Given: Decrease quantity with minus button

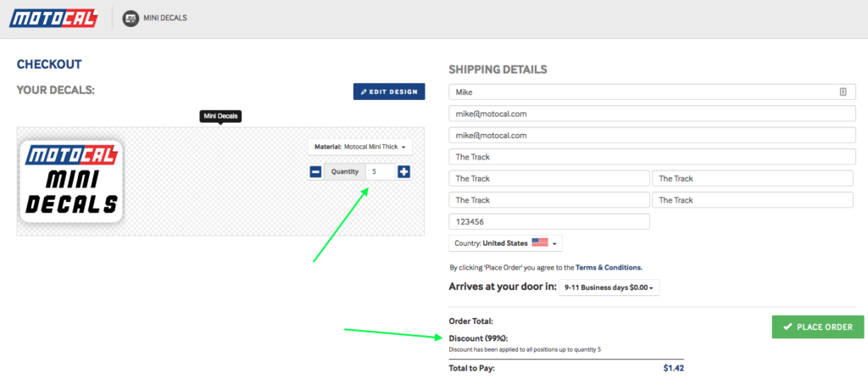Looking at the screenshot, I should click(x=315, y=172).
